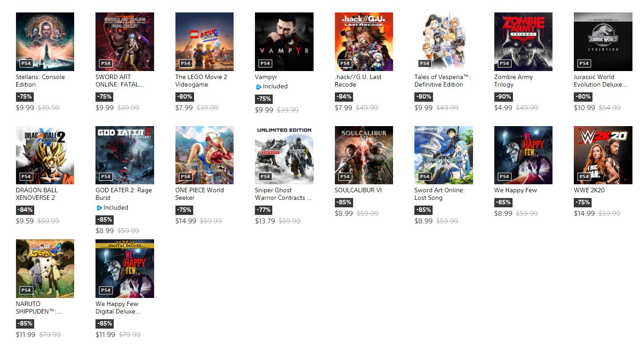Viewport: 644px width, 349px height.
Task: Click the PS Now icon under GOD EATER 2
Action: coord(99,207)
